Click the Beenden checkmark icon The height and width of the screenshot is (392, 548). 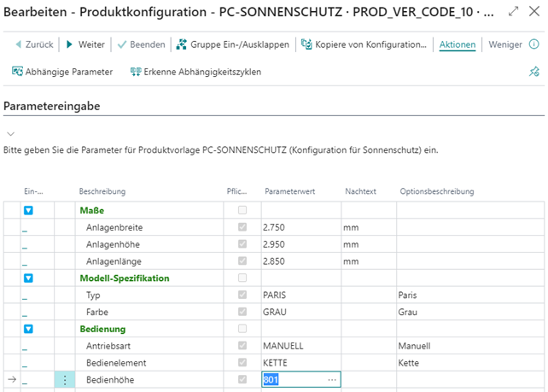pyautogui.click(x=121, y=44)
